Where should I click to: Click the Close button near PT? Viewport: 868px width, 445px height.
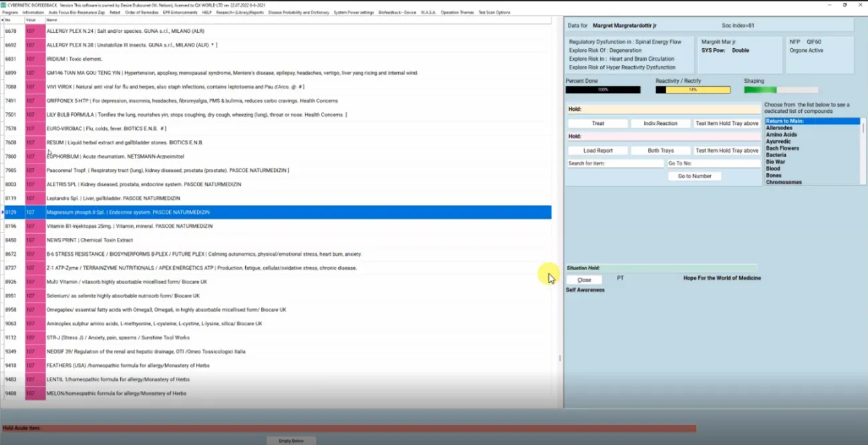[584, 280]
